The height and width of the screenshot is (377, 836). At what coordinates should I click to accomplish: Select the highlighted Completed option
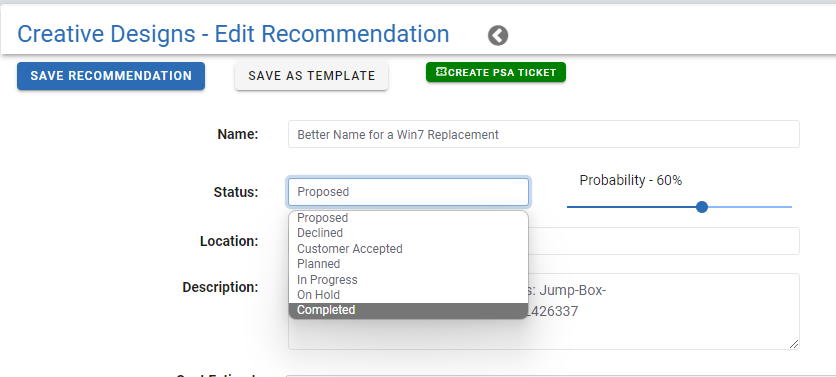click(408, 310)
